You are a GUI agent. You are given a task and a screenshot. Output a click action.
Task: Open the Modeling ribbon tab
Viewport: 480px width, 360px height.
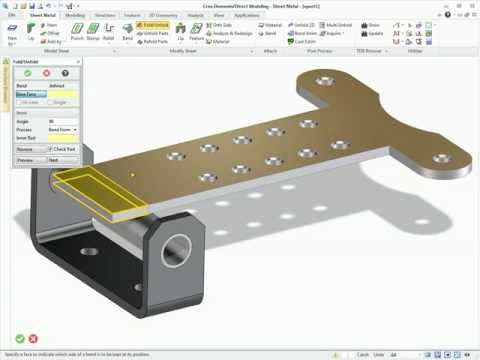tap(75, 15)
